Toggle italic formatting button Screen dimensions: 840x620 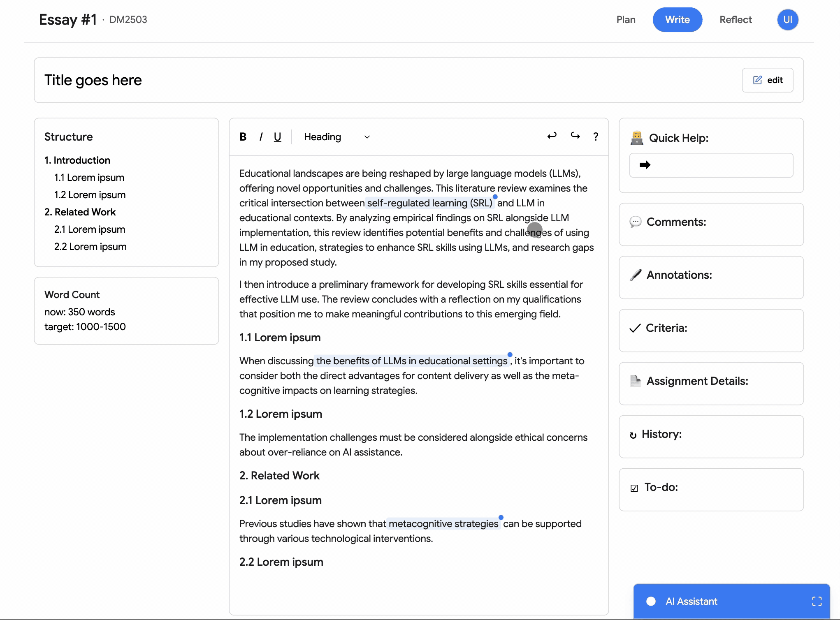261,137
